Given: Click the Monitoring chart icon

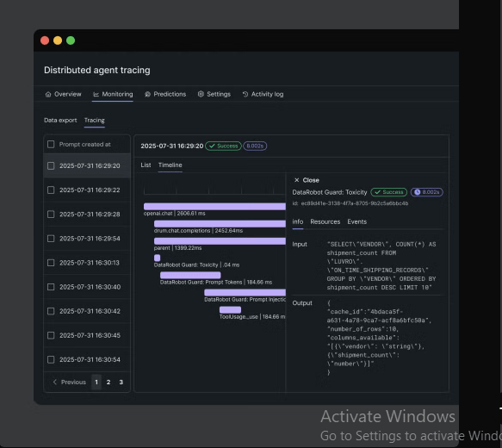Looking at the screenshot, I should [x=96, y=94].
